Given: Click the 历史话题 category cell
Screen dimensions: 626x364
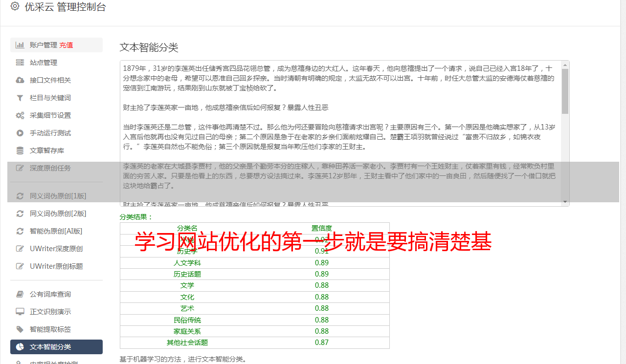Looking at the screenshot, I should coord(187,274).
